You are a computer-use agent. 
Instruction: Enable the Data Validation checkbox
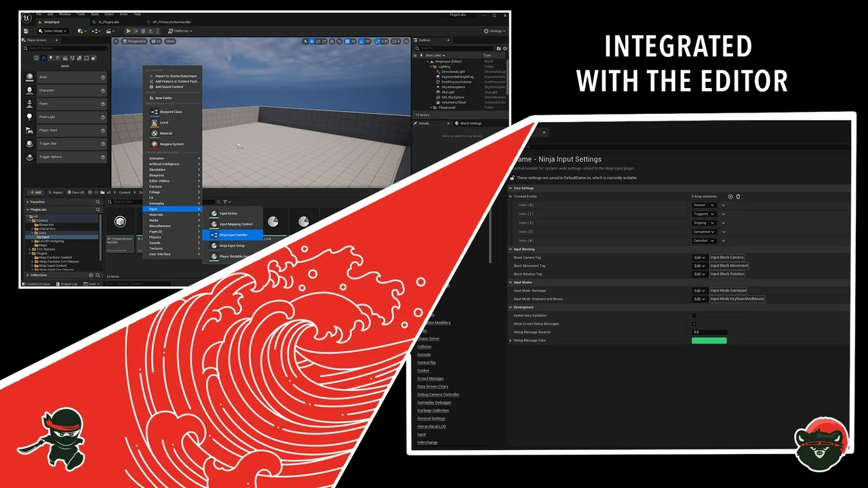tap(693, 315)
